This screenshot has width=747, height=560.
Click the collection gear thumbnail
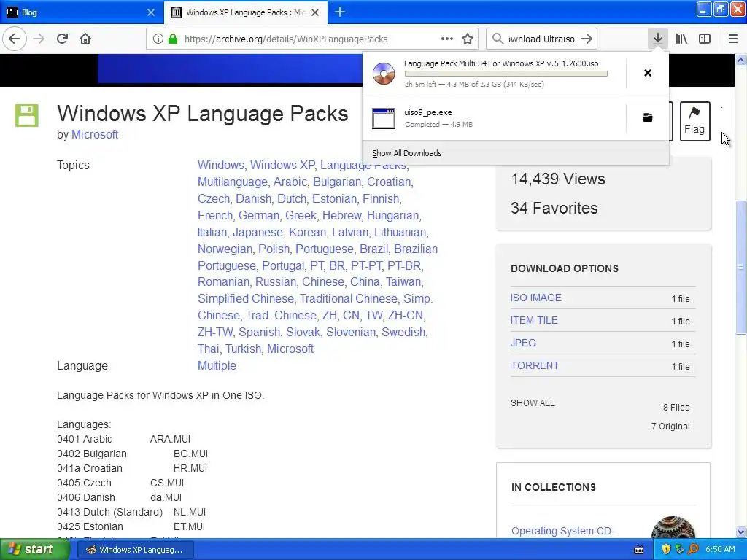point(673,527)
